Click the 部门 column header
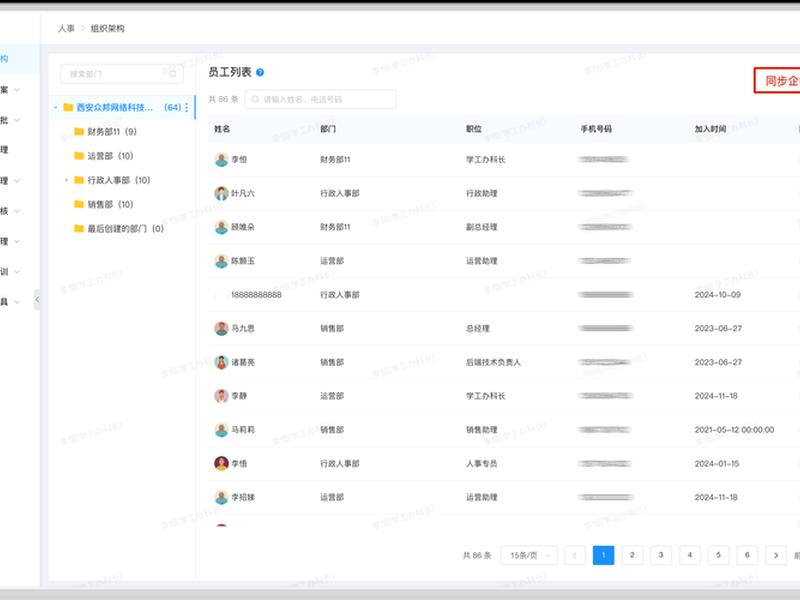The image size is (800, 600). tap(328, 129)
